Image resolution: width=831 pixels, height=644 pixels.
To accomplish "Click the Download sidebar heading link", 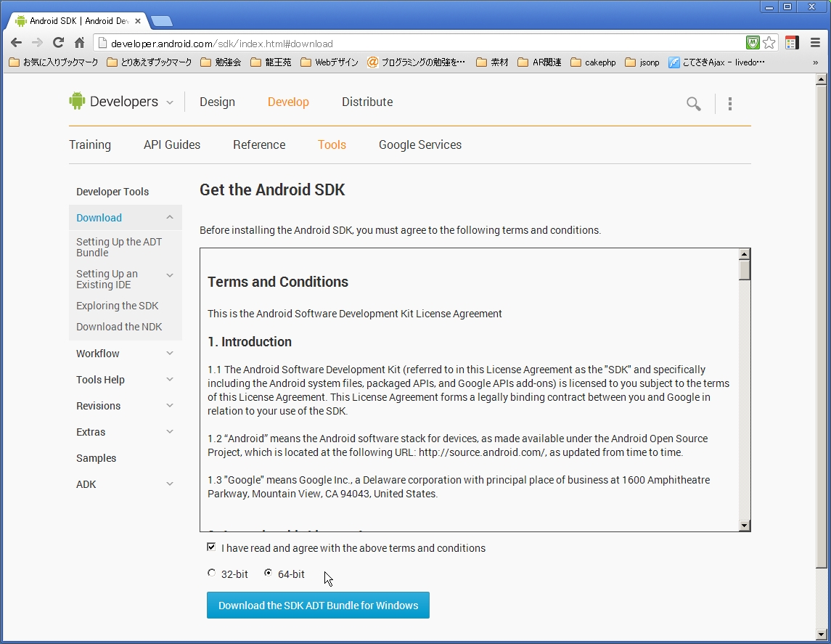I will pyautogui.click(x=99, y=218).
